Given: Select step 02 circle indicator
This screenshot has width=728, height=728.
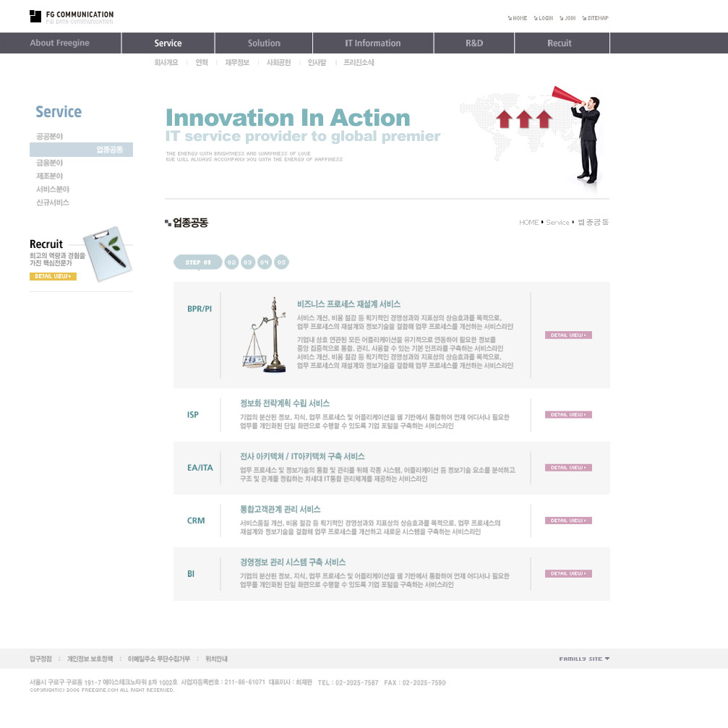Looking at the screenshot, I should [231, 262].
